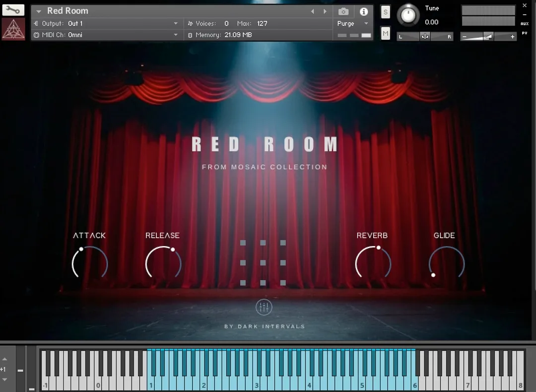This screenshot has height=392, width=536.
Task: Click the REVERB knob
Action: [373, 263]
